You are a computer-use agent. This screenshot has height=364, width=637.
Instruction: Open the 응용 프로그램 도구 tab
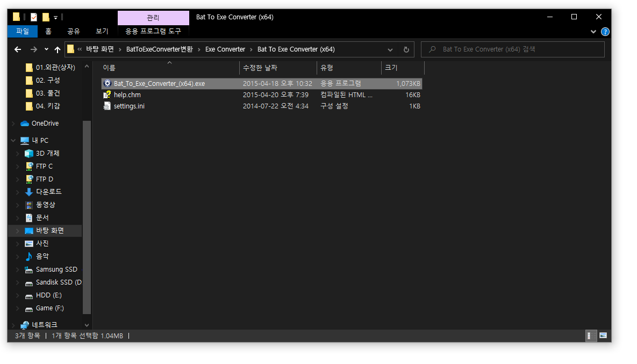[153, 31]
